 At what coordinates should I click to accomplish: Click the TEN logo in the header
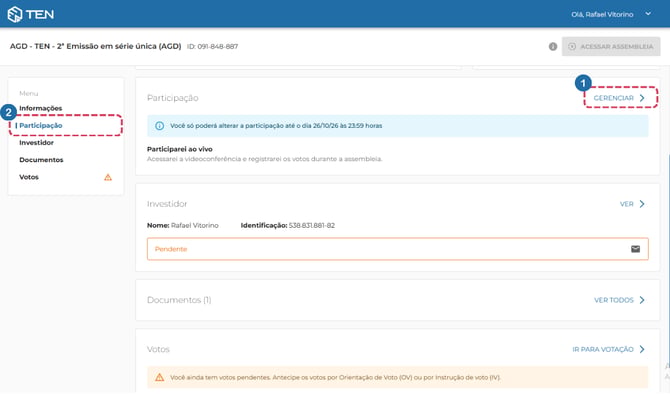(x=31, y=14)
